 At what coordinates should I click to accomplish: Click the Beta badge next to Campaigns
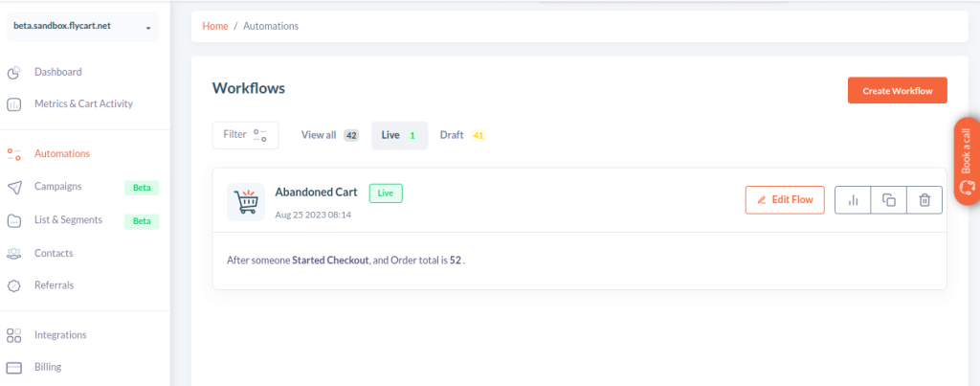[142, 188]
